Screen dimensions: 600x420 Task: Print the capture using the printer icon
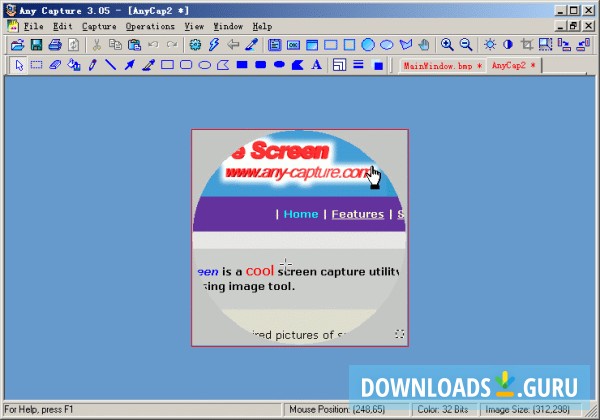[55, 45]
